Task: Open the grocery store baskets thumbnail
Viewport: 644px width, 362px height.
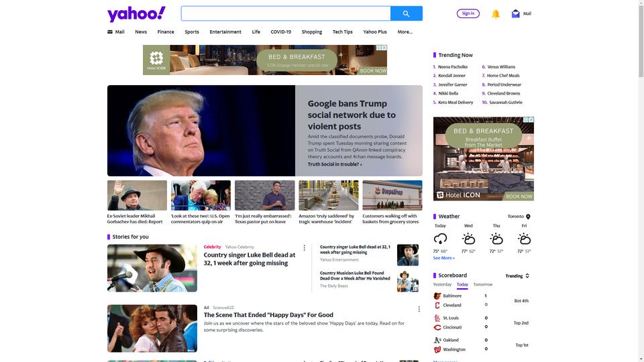Action: point(392,195)
